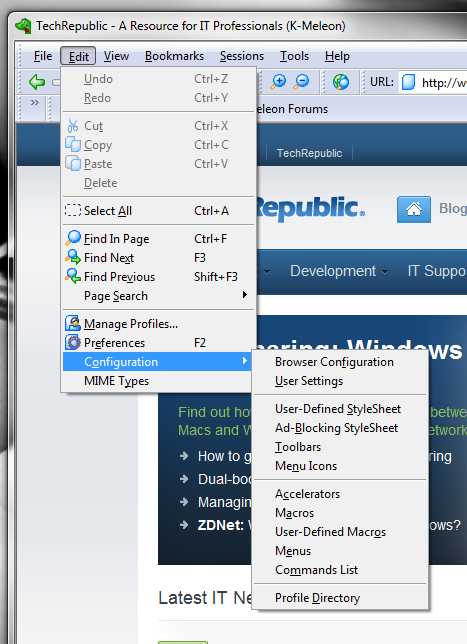This screenshot has width=467, height=644.
Task: Click the blue Home icon on the page
Action: (x=414, y=209)
